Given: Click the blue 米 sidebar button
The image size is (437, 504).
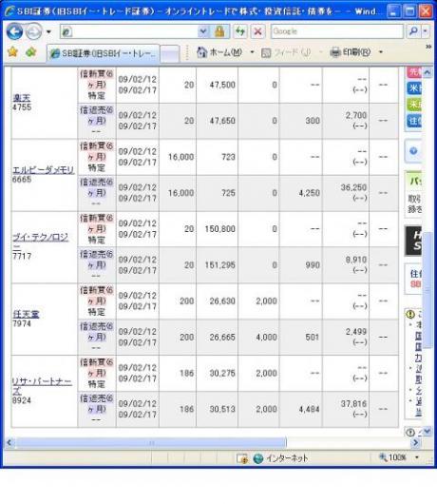Looking at the screenshot, I should pos(414,87).
